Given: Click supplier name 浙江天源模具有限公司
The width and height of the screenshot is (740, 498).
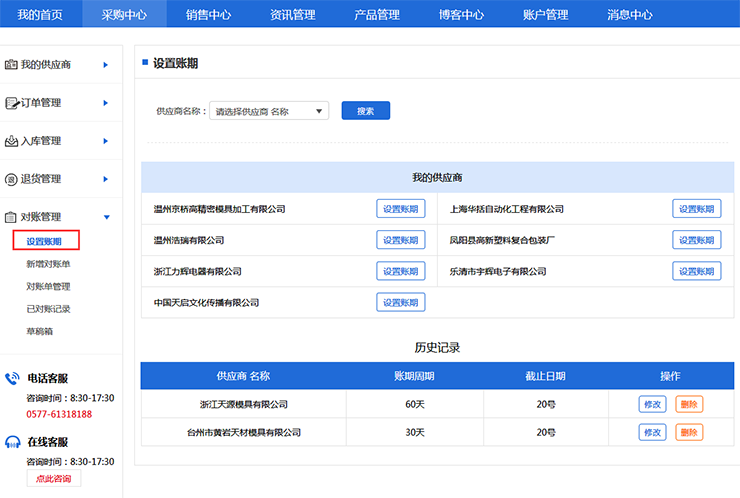Looking at the screenshot, I should (x=244, y=404).
